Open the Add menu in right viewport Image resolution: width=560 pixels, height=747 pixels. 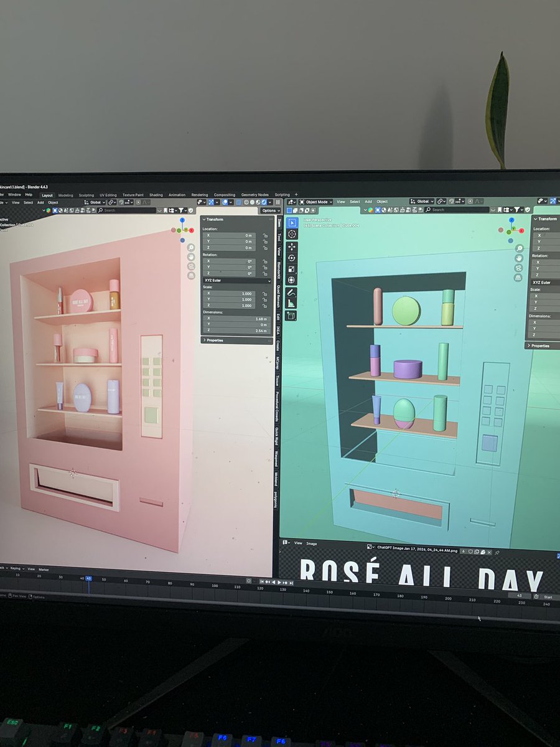(x=368, y=202)
